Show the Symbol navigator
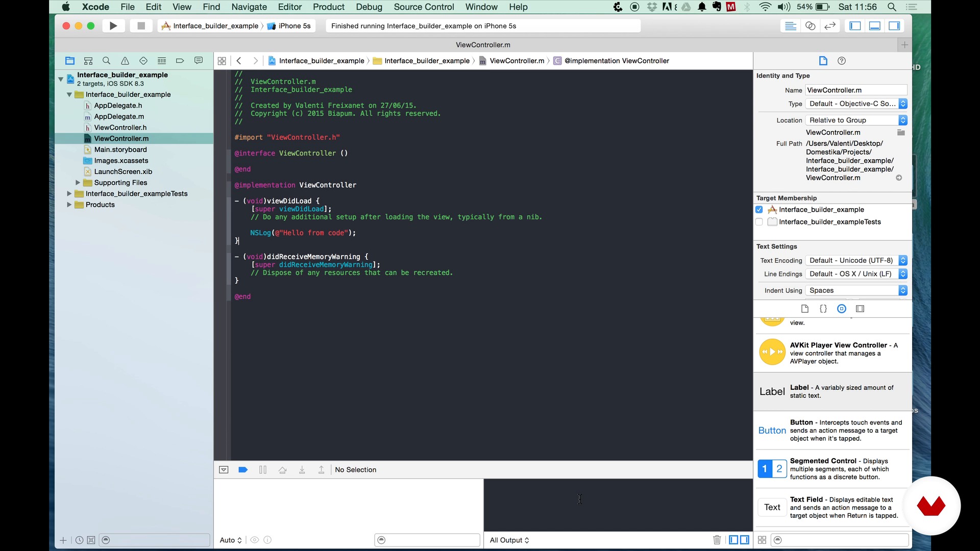 pos(88,61)
